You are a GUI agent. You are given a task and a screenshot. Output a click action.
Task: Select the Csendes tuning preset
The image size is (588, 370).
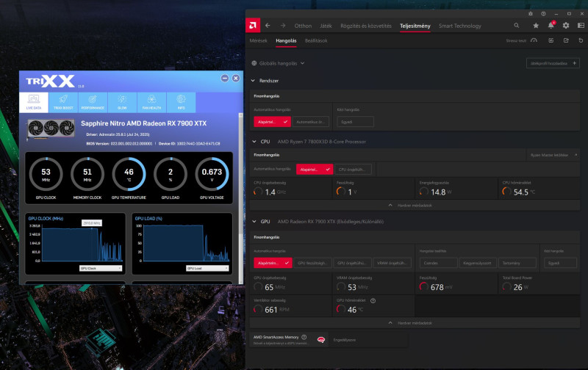(x=438, y=263)
